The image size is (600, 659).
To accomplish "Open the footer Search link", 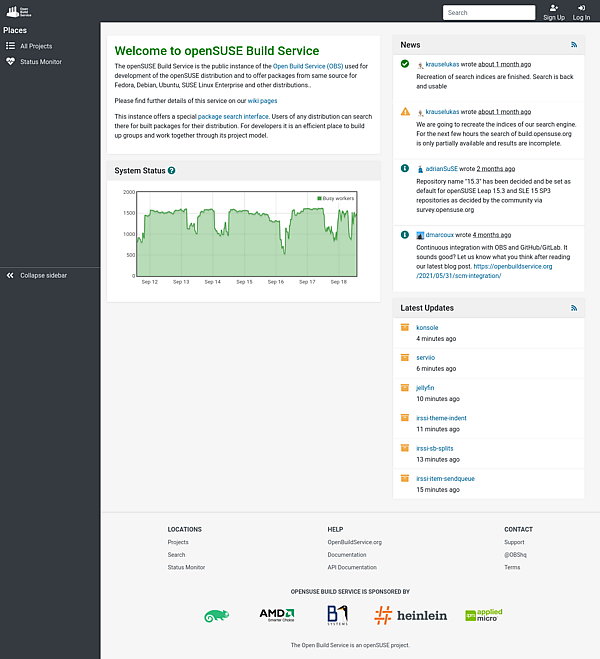I will pos(176,555).
